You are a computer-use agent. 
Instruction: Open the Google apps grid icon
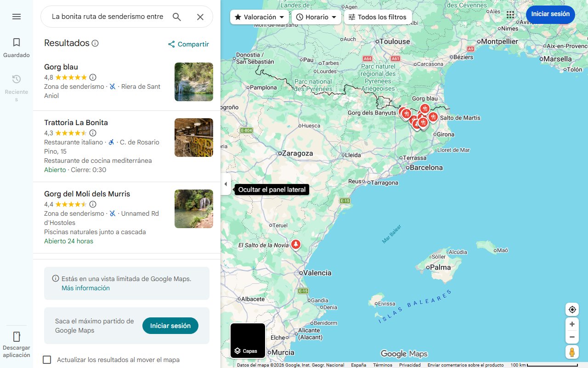(x=510, y=15)
